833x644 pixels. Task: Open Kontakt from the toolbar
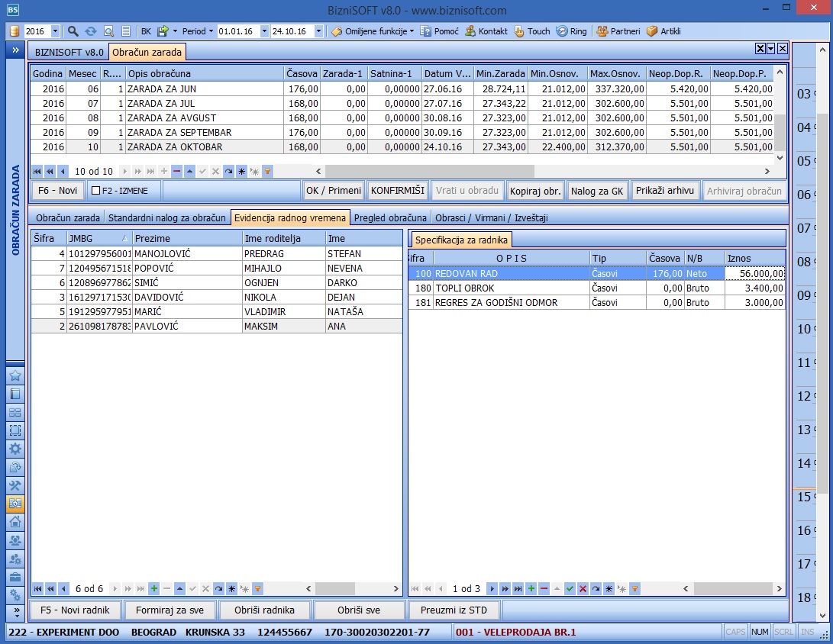[486, 31]
